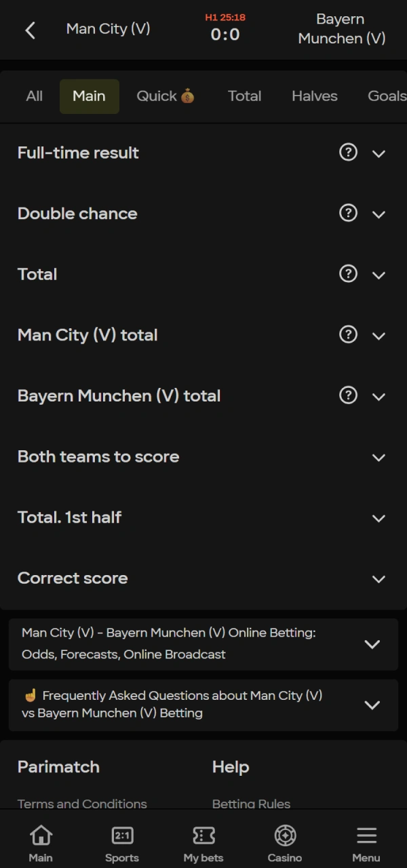Open the Main home icon in bottom navigation

point(41,841)
